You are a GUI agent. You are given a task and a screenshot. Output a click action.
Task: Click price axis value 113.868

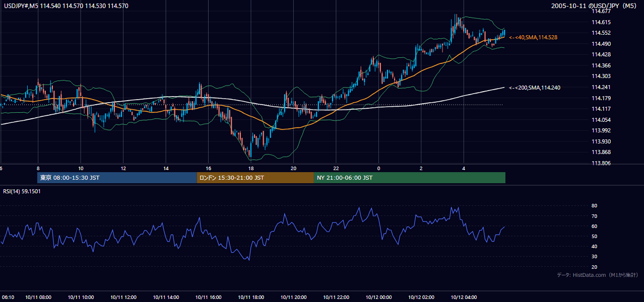(601, 152)
